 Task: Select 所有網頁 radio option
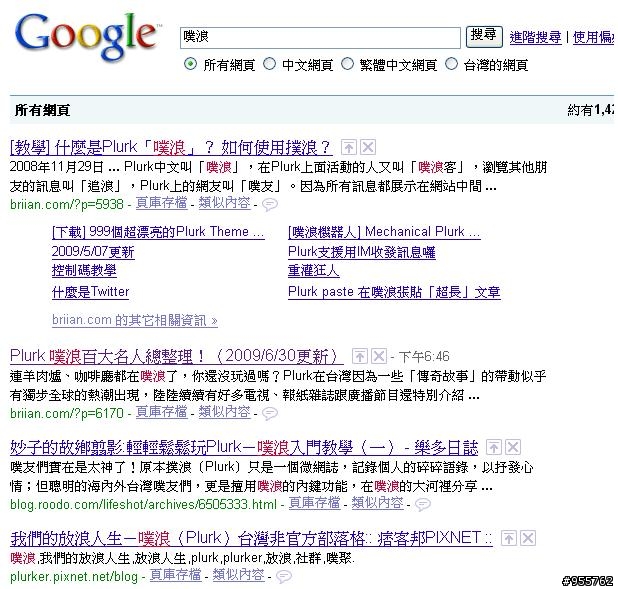point(190,64)
